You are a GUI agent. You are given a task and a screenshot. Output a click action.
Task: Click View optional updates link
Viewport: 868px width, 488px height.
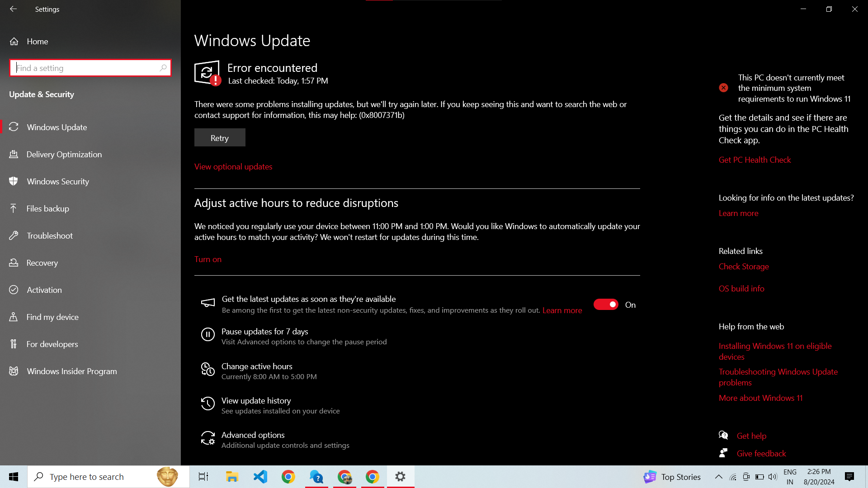[x=233, y=167]
